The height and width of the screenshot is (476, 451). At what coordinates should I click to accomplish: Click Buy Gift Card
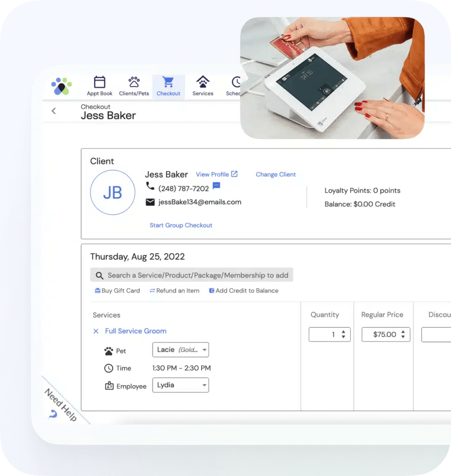(x=118, y=291)
